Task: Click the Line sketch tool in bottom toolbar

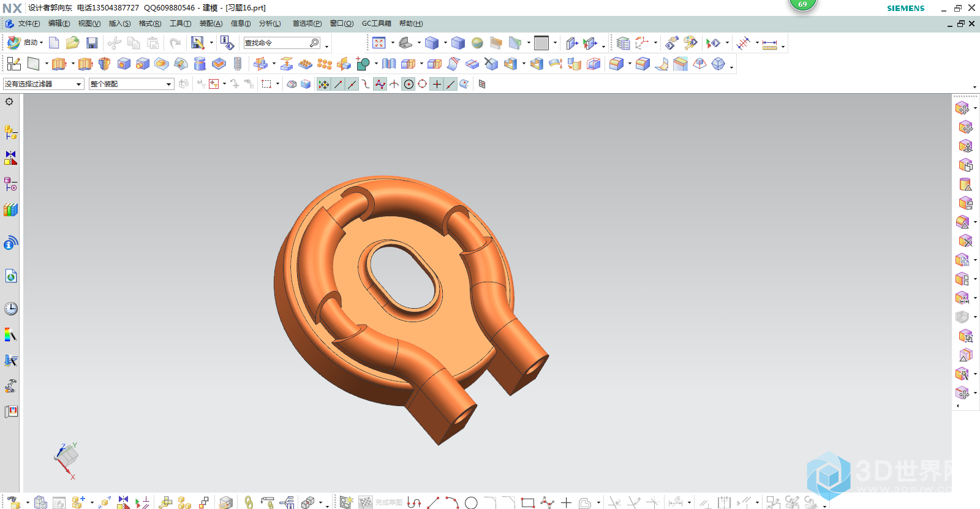Action: (433, 503)
